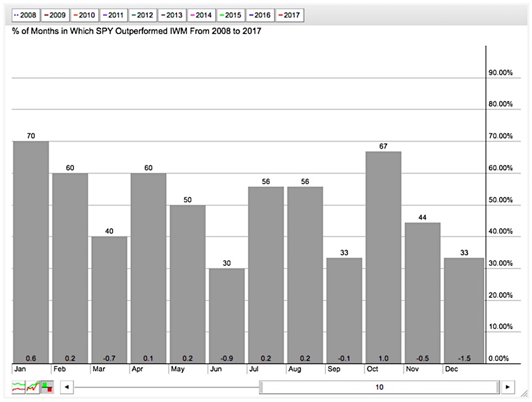Click the "Jun" x-axis month label
Screen dimensions: 532x402
tap(215, 369)
